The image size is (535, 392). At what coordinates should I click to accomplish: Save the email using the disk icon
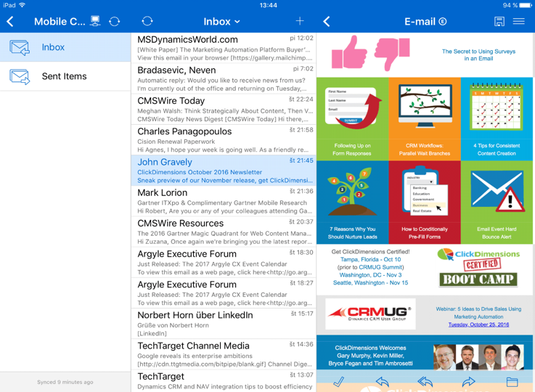[x=499, y=22]
